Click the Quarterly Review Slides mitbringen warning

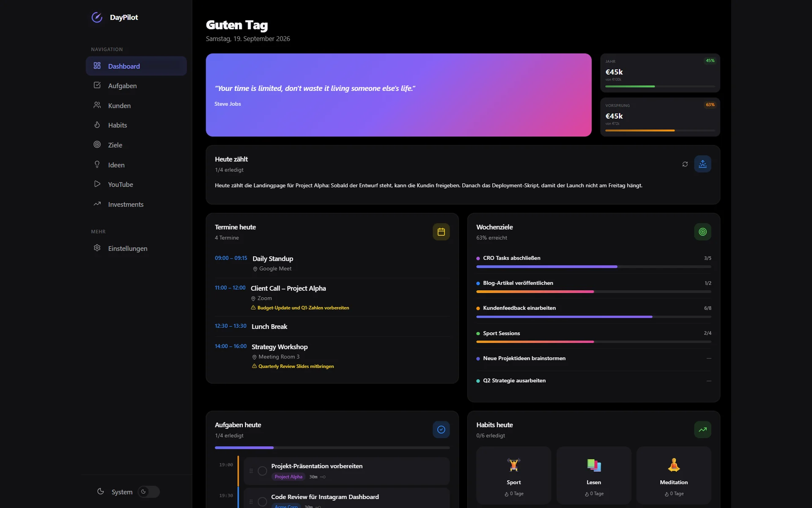point(293,366)
